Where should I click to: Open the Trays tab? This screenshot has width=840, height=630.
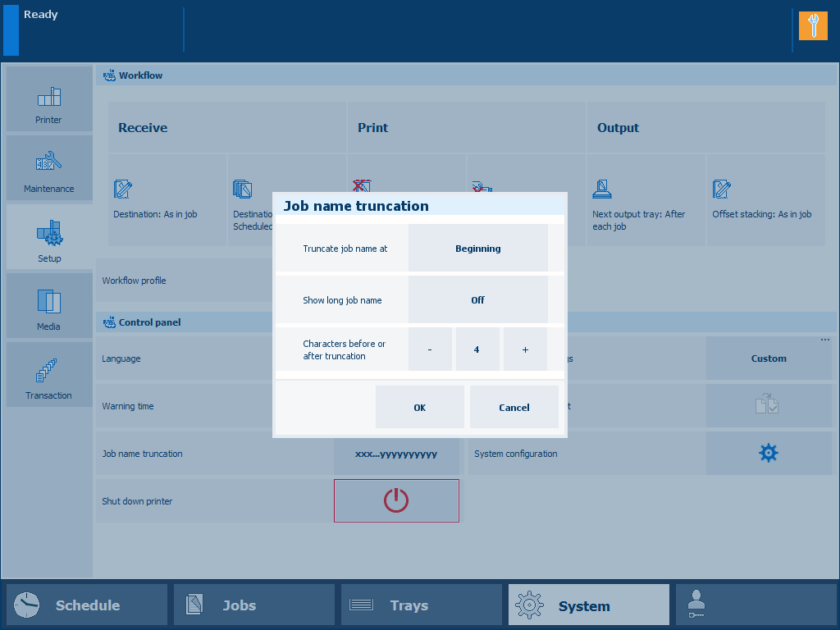(x=422, y=605)
